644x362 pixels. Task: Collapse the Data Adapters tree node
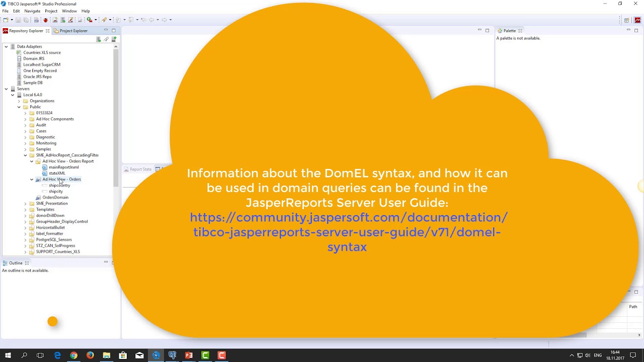point(6,46)
